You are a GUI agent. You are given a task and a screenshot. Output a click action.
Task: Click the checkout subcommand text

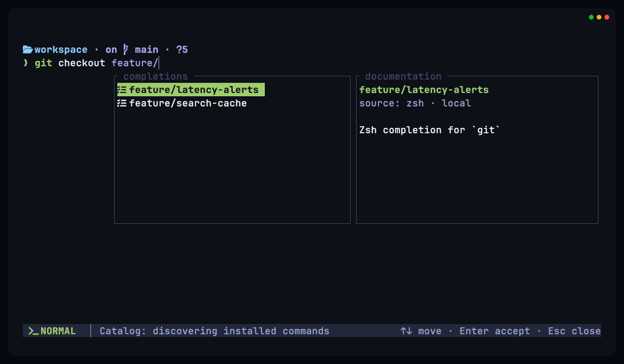point(82,63)
